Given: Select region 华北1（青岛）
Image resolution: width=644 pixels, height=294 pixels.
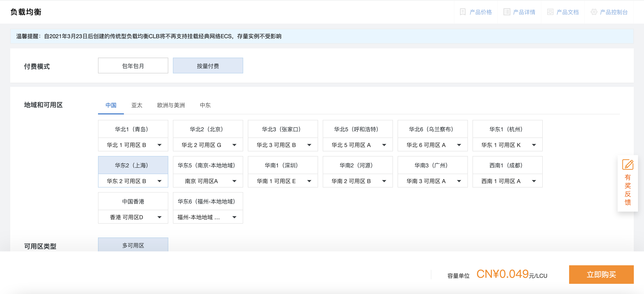Looking at the screenshot, I should click(133, 129).
